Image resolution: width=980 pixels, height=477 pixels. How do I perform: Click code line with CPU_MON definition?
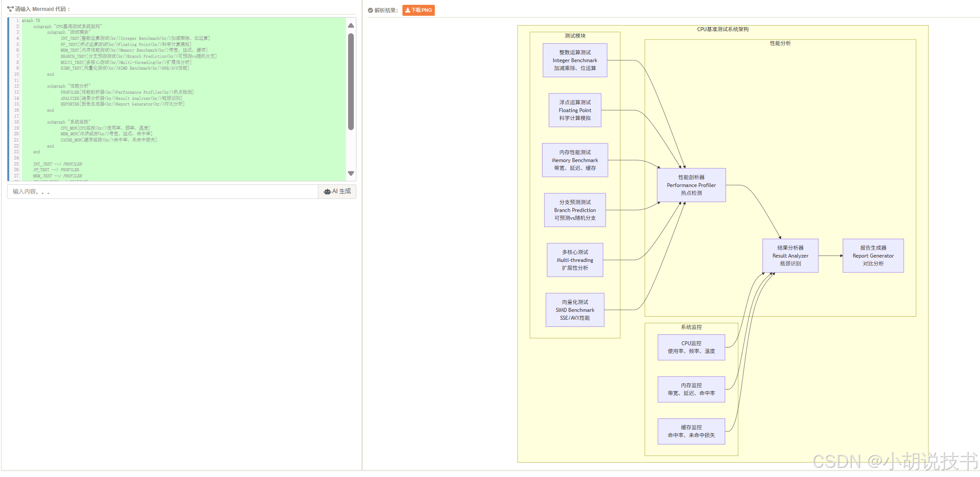105,128
